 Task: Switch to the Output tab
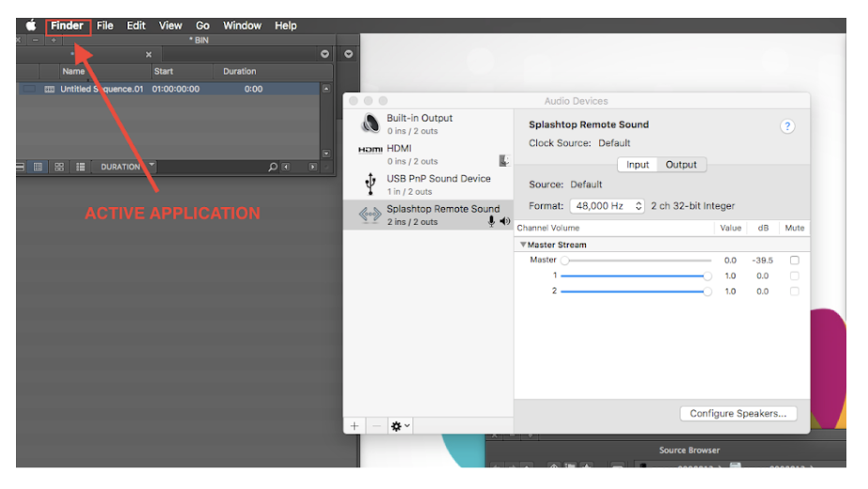(x=681, y=164)
